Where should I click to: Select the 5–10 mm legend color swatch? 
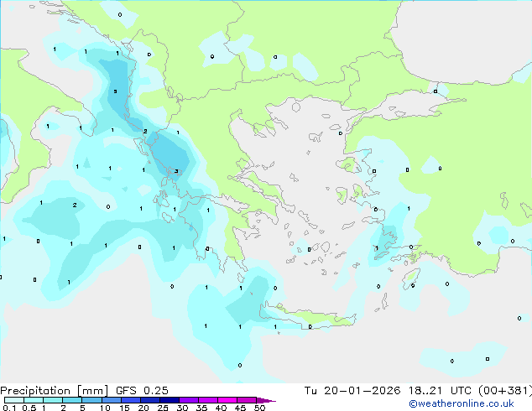[x=91, y=400]
